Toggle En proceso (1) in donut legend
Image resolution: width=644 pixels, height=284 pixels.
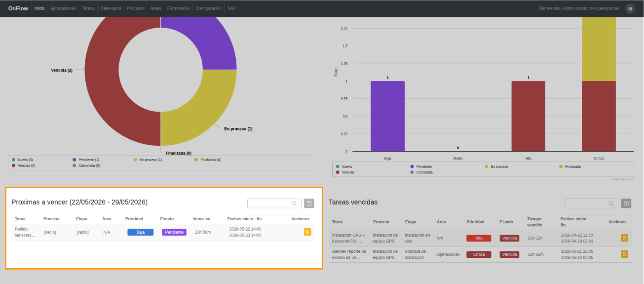tap(148, 160)
